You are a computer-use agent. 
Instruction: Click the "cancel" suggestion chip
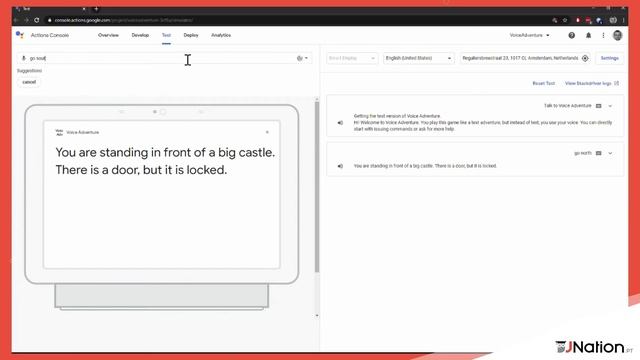(29, 82)
